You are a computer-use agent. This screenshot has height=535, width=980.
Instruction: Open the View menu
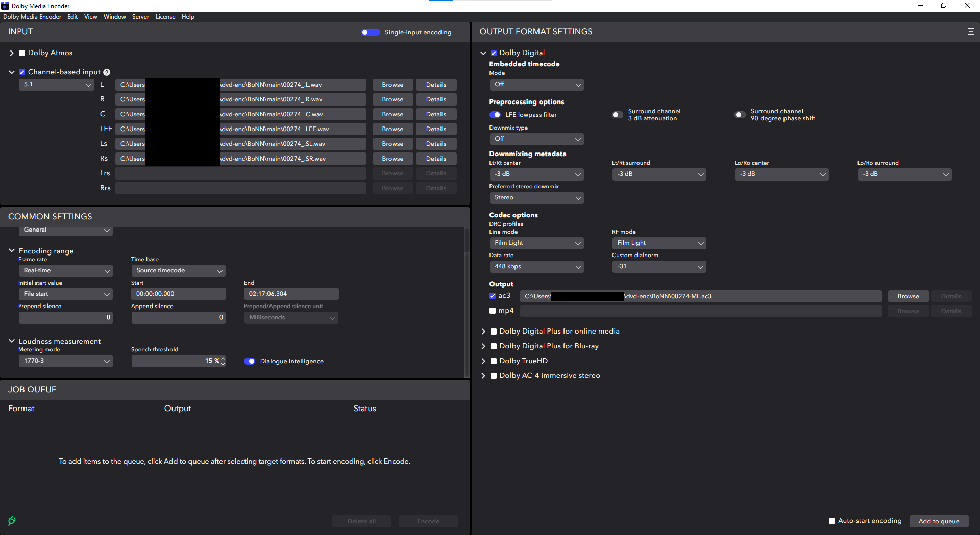(90, 17)
